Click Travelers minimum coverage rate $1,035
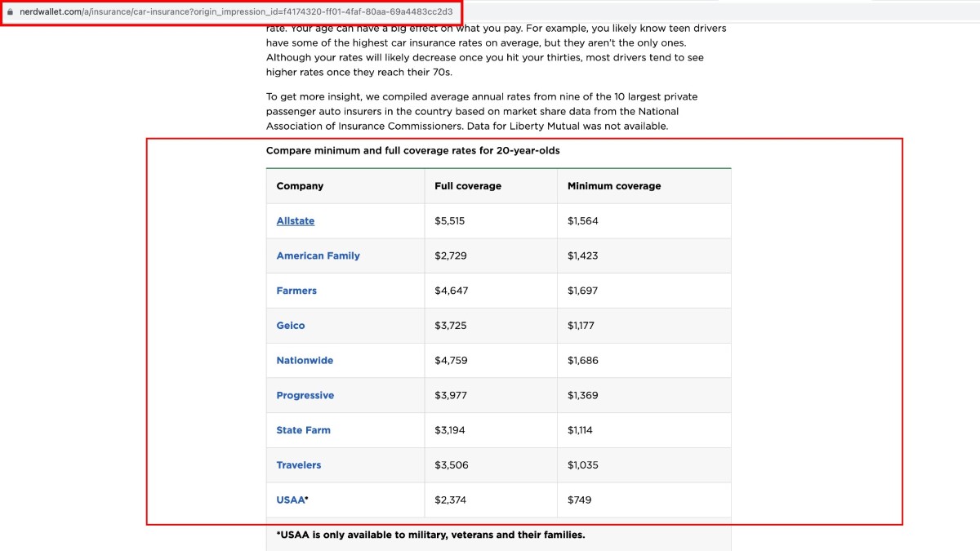 (583, 465)
